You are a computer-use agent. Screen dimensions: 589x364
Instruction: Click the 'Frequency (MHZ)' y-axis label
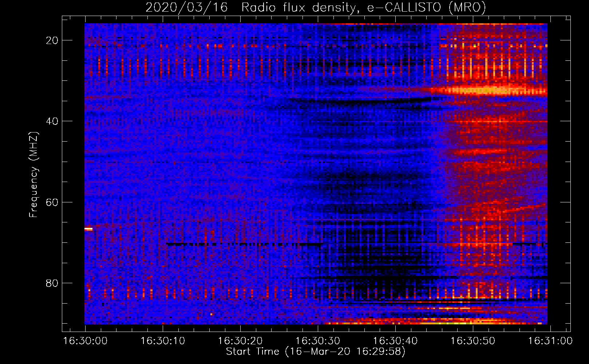[x=33, y=174]
